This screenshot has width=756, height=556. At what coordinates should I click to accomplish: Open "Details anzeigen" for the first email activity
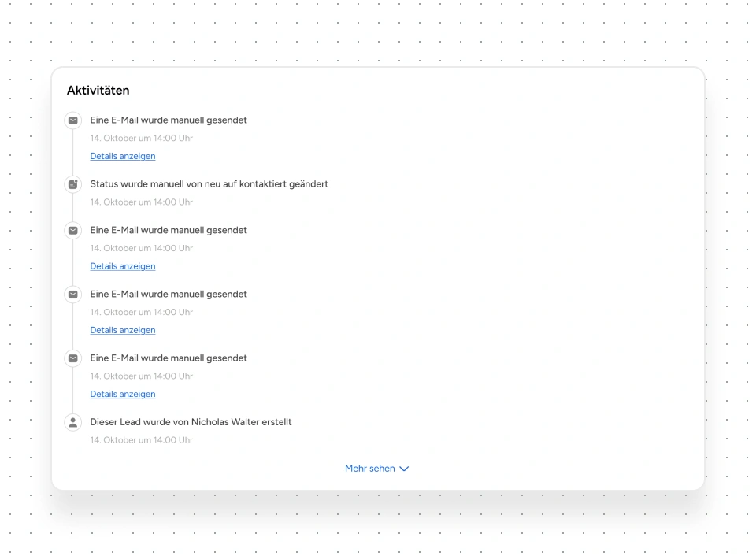pyautogui.click(x=123, y=156)
